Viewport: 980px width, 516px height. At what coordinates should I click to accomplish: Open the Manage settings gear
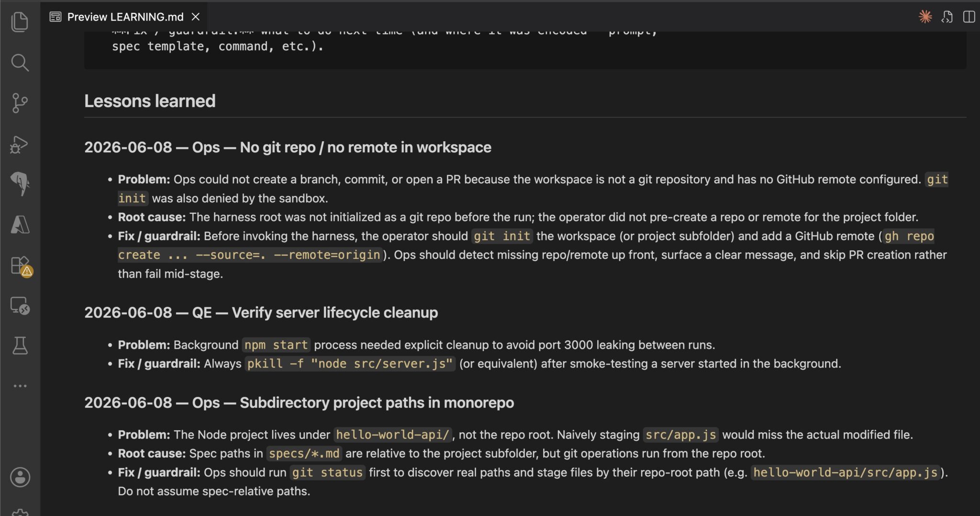point(20,512)
